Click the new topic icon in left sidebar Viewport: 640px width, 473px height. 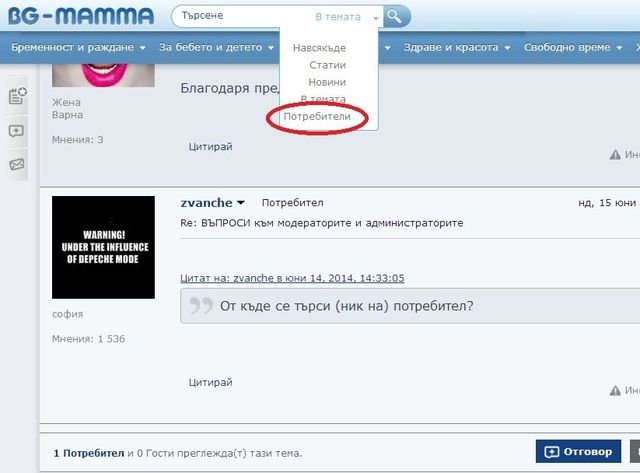point(17,97)
